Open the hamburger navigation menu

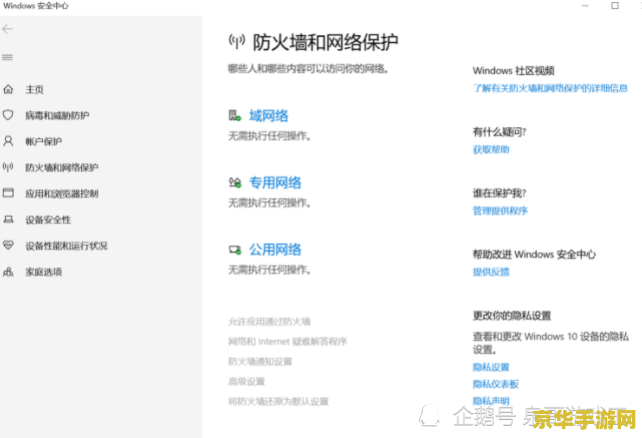pyautogui.click(x=7, y=57)
